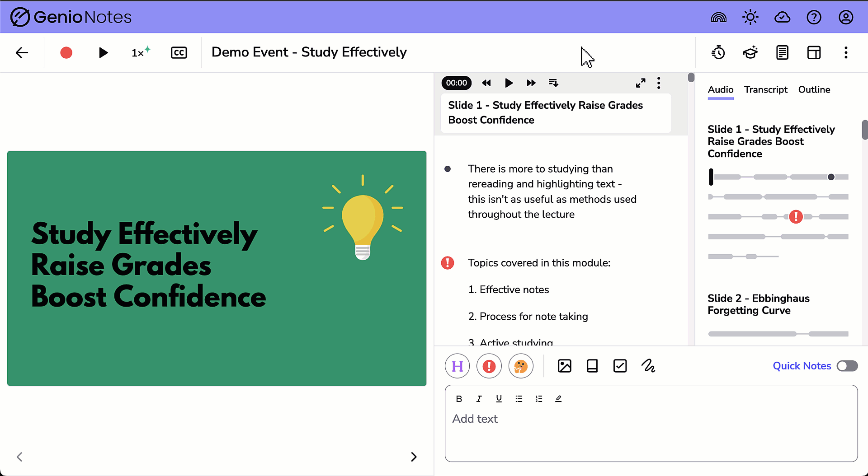This screenshot has width=868, height=476.
Task: Select the highlighter pen tool
Action: point(558,399)
